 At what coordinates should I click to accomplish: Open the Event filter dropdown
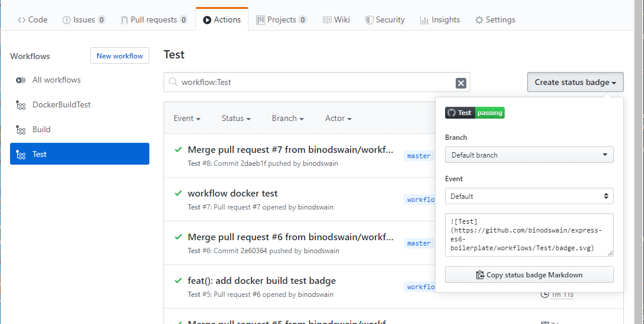187,118
